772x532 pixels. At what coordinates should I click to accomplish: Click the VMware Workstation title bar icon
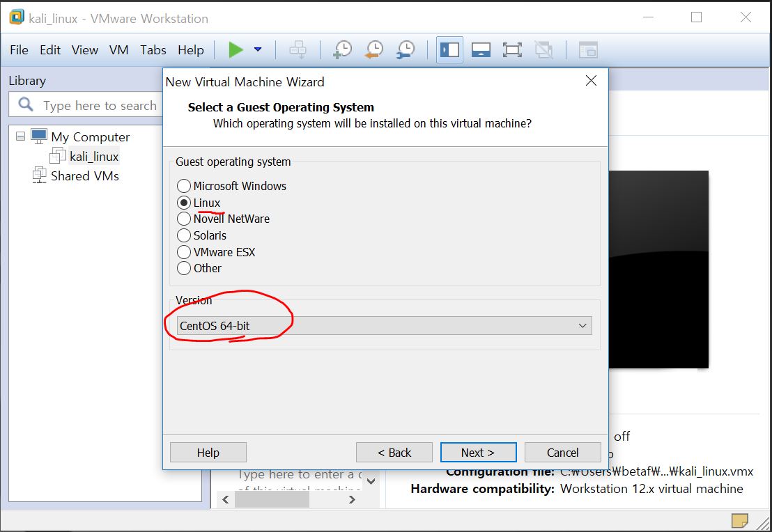[16, 17]
